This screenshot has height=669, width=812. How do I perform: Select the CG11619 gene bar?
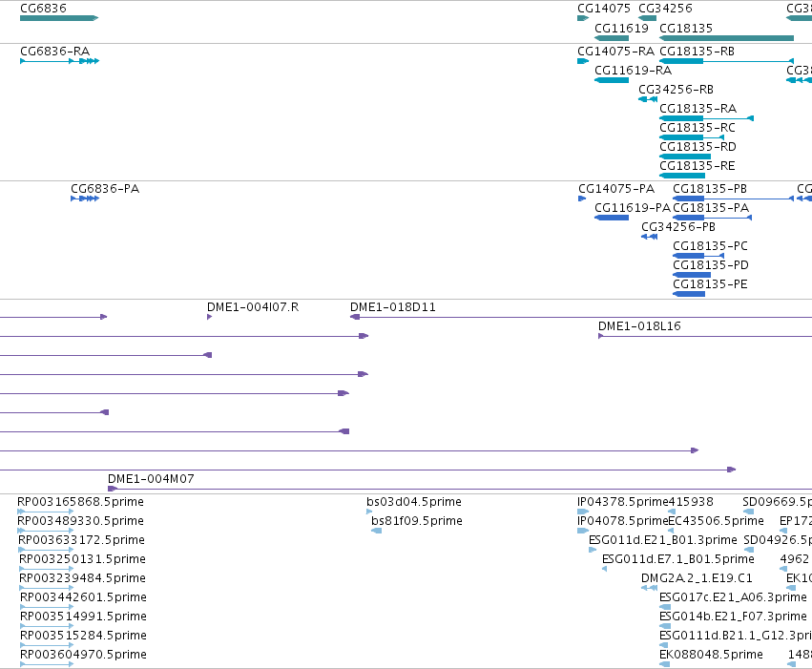[x=612, y=38]
